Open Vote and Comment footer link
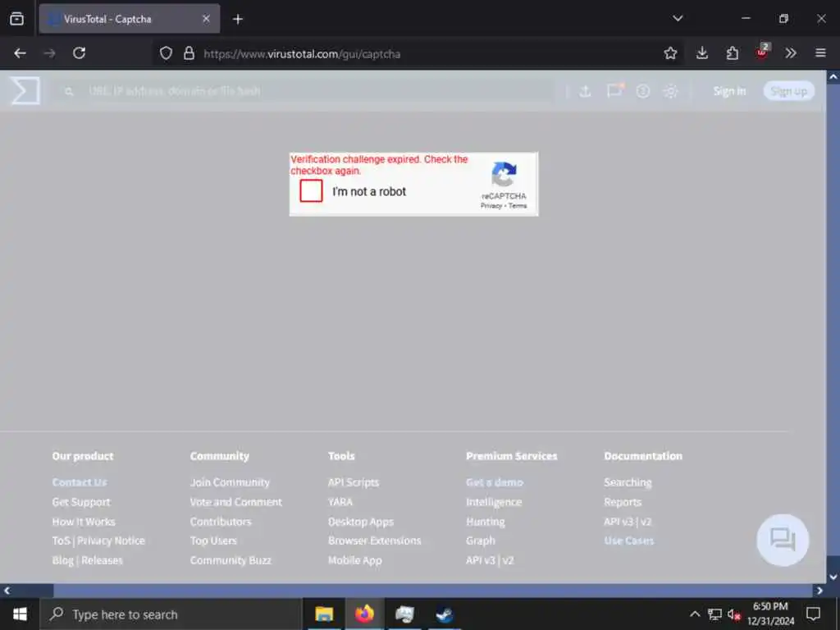The height and width of the screenshot is (630, 840). (x=235, y=502)
